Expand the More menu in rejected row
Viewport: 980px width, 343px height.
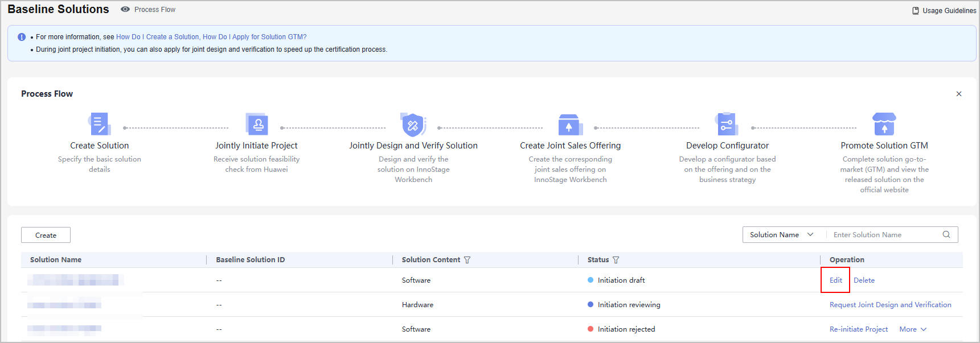(x=913, y=329)
